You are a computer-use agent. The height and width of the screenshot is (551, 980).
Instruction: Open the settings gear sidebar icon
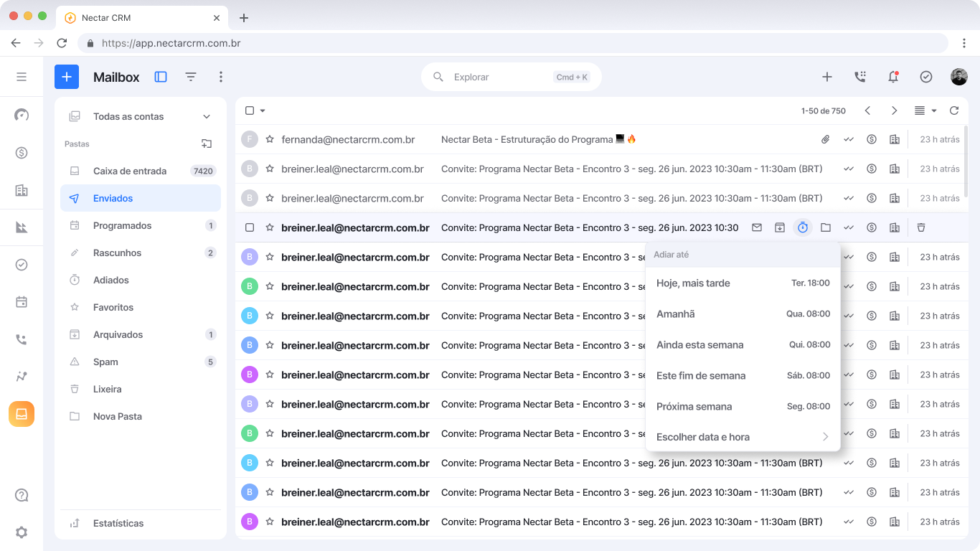point(22,532)
